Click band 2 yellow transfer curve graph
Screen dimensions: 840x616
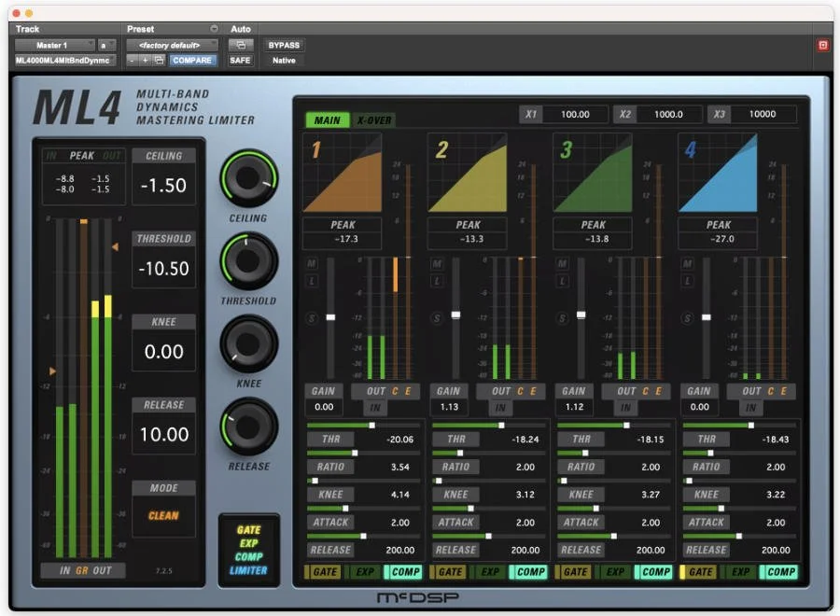468,173
